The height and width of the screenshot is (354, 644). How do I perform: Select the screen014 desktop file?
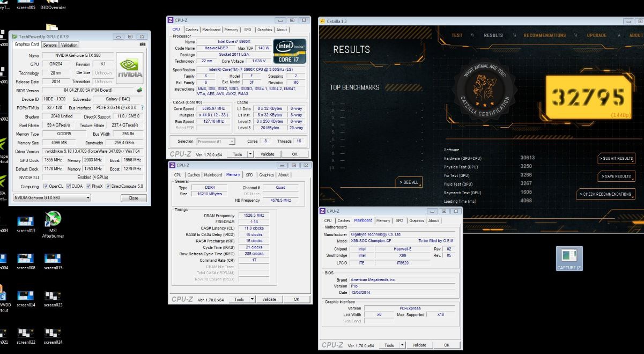(26, 298)
